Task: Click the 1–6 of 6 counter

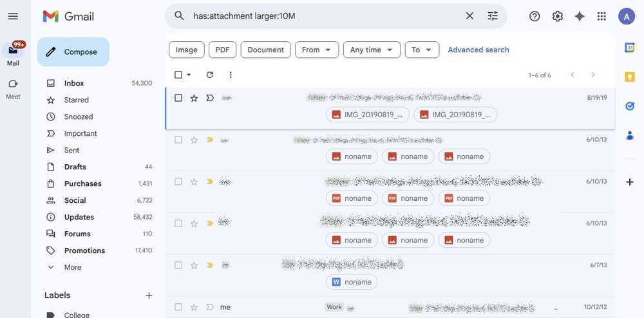Action: click(540, 75)
